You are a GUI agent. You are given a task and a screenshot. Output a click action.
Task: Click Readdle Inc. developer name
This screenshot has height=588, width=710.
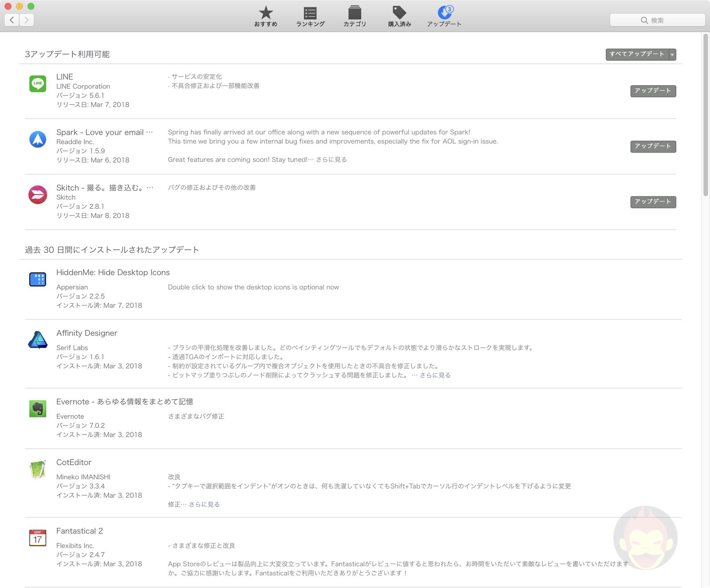75,142
